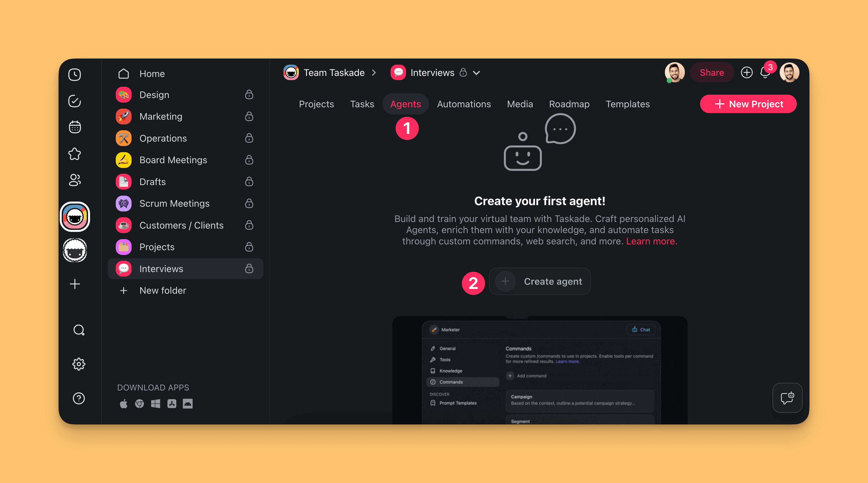Open the My Tasks checkmark icon
This screenshot has width=868, height=483.
tap(74, 101)
